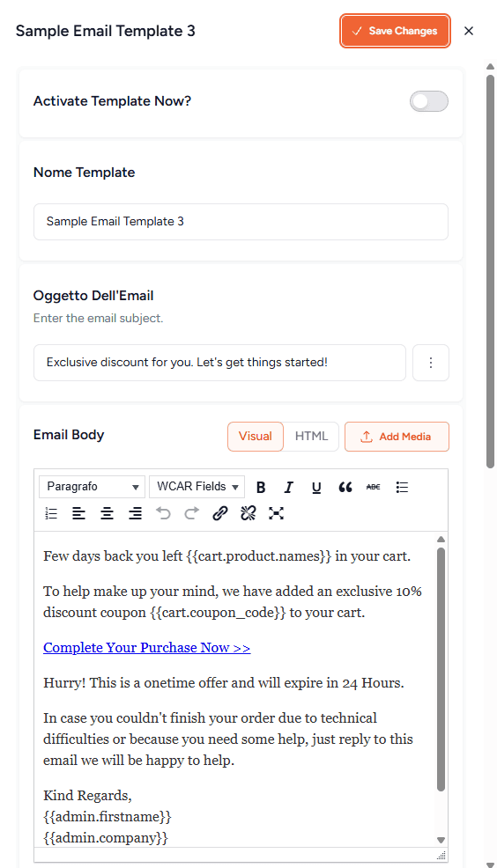The width and height of the screenshot is (497, 868).
Task: Toggle the Activate Template Now switch
Action: (x=429, y=101)
